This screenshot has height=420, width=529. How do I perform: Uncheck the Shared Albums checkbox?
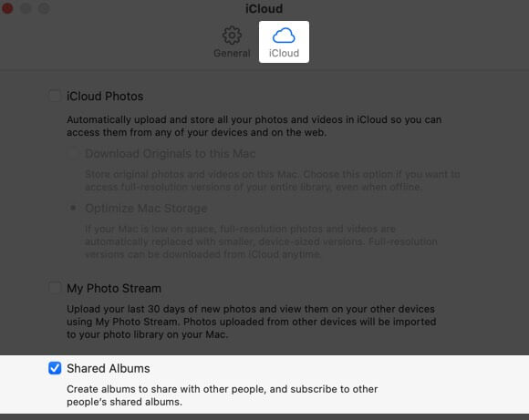tap(55, 368)
